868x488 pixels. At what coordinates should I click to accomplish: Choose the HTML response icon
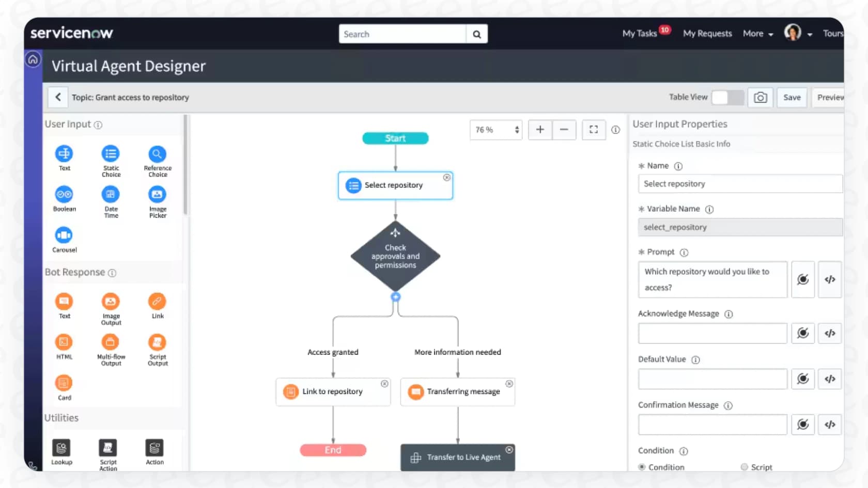coord(64,342)
